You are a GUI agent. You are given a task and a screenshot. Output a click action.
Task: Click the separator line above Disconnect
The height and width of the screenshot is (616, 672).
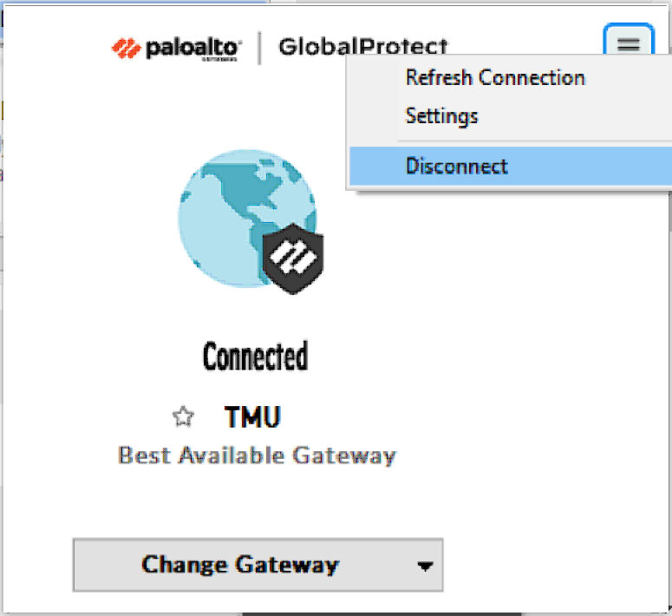coord(534,141)
